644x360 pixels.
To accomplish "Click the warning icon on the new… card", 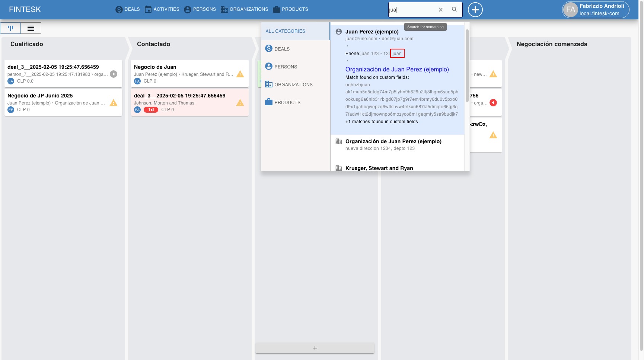I will 493,74.
